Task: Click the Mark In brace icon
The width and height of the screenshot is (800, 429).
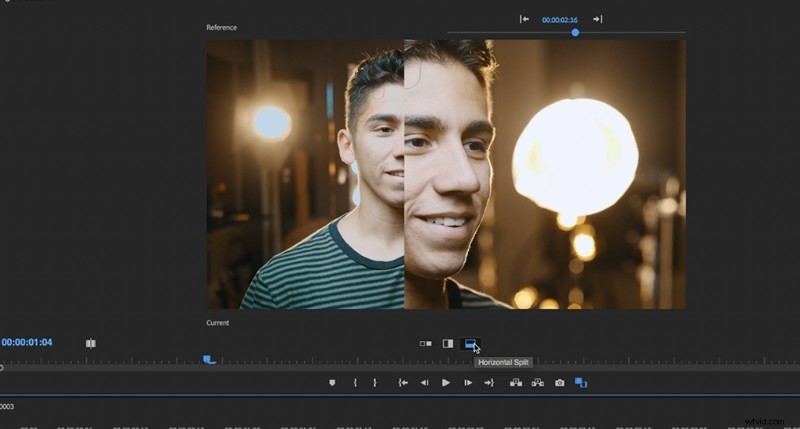Action: tap(355, 383)
